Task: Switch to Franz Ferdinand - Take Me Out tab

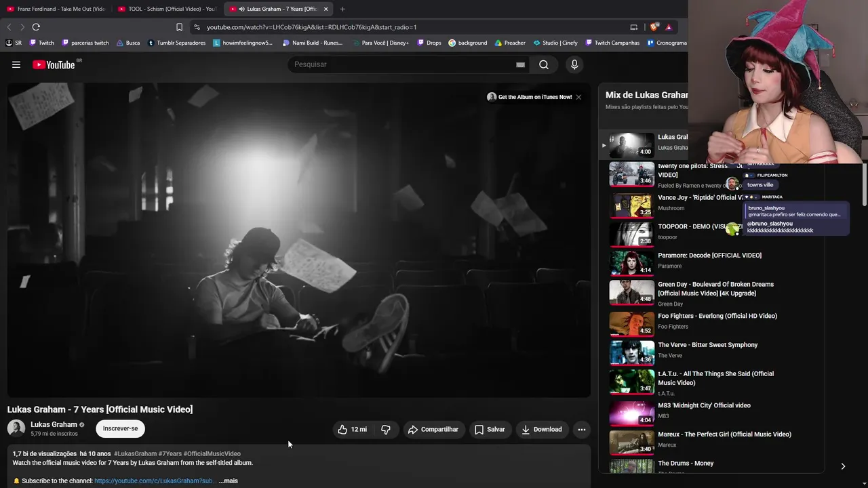Action: (x=56, y=9)
